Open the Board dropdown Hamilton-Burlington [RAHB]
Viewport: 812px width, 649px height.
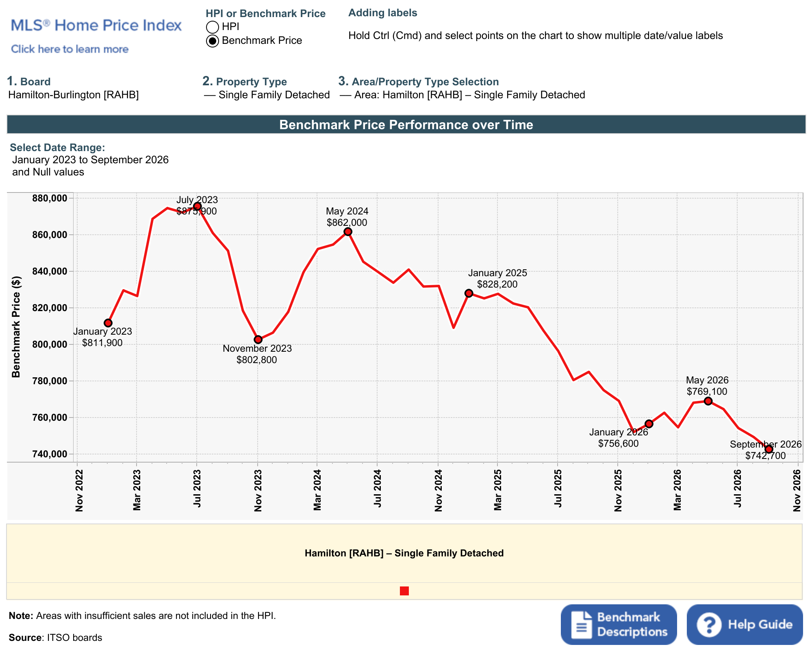pos(74,95)
